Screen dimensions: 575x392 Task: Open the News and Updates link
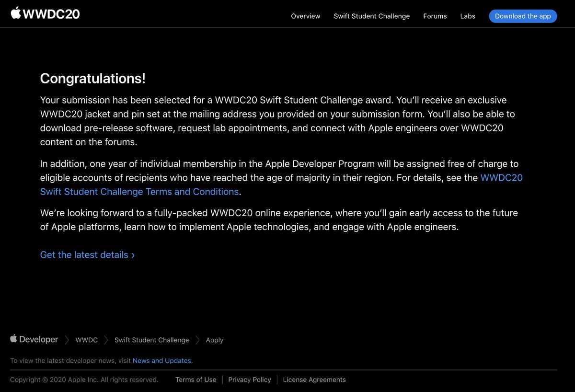click(x=162, y=360)
